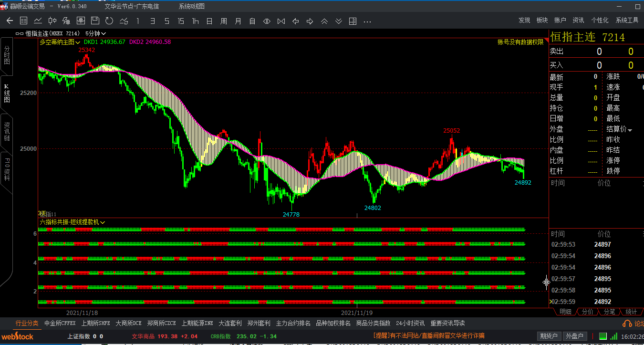Click the 外盘户 account button

pos(574,336)
